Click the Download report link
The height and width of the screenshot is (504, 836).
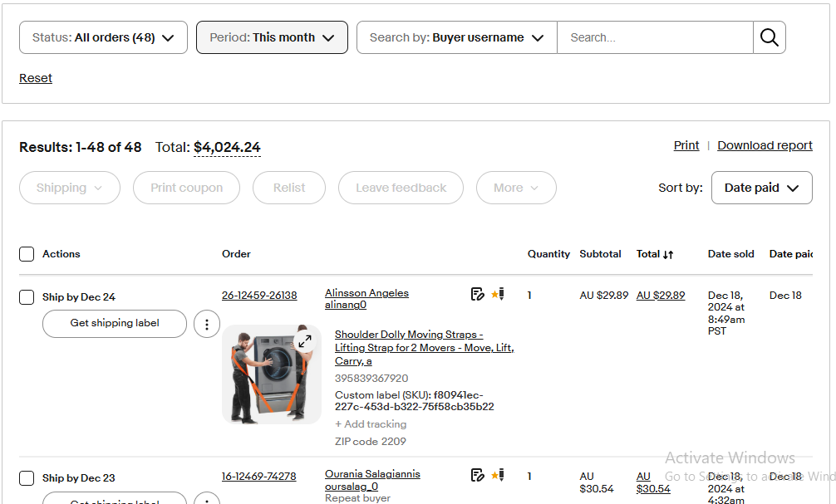coord(765,145)
